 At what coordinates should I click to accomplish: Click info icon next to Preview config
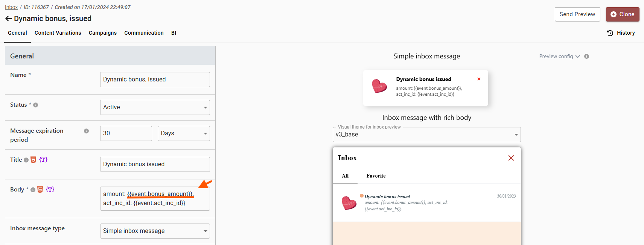[586, 57]
